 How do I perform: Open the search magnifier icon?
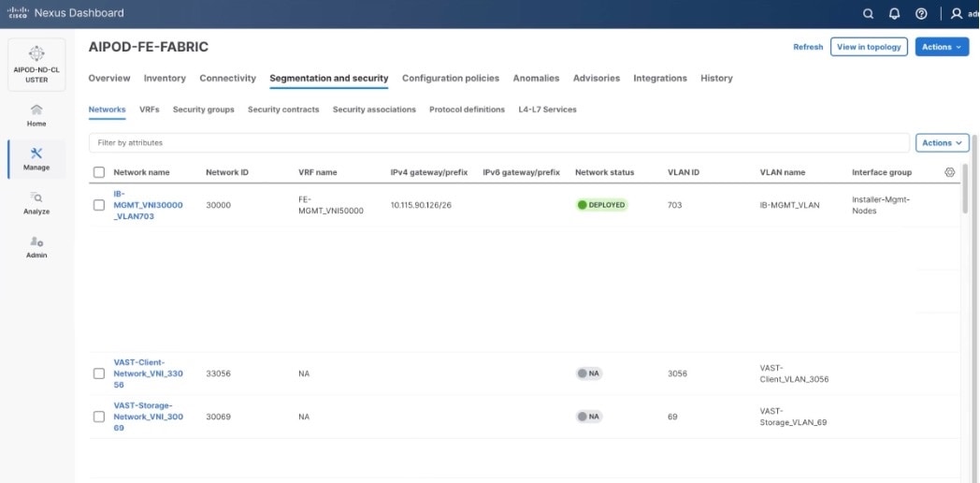click(868, 14)
